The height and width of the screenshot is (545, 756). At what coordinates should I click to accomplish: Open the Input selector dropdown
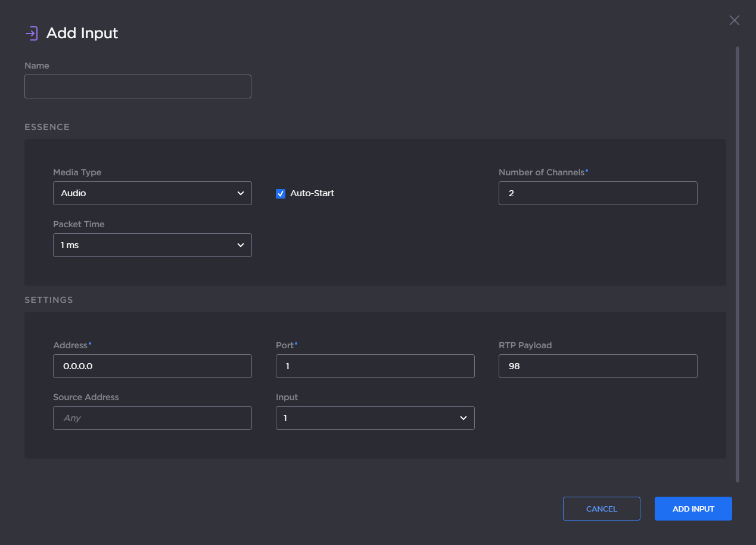[x=375, y=418]
